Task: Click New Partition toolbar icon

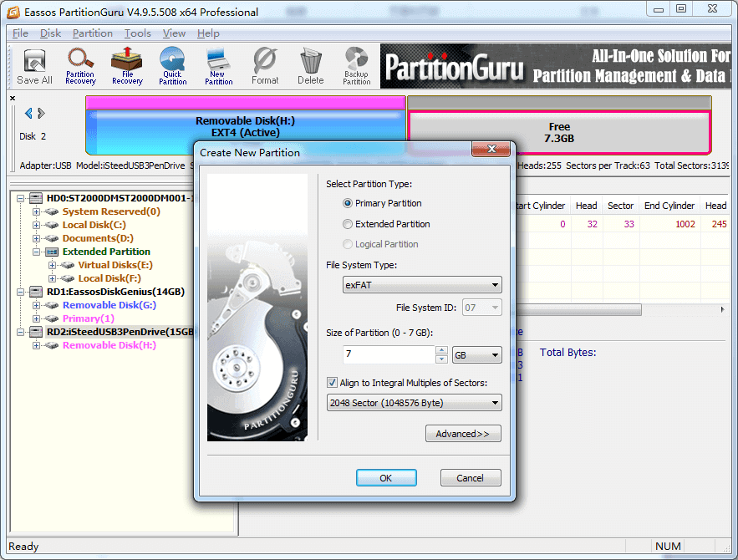Action: pyautogui.click(x=218, y=67)
